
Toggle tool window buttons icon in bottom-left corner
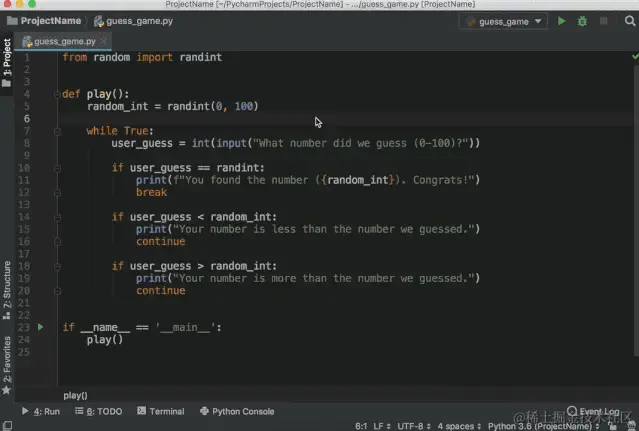(7, 426)
